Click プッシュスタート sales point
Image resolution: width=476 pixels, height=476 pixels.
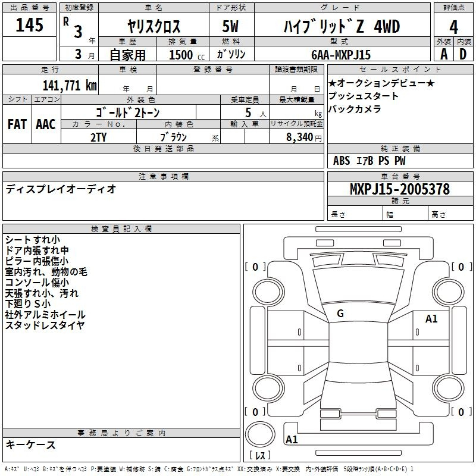click(x=364, y=96)
